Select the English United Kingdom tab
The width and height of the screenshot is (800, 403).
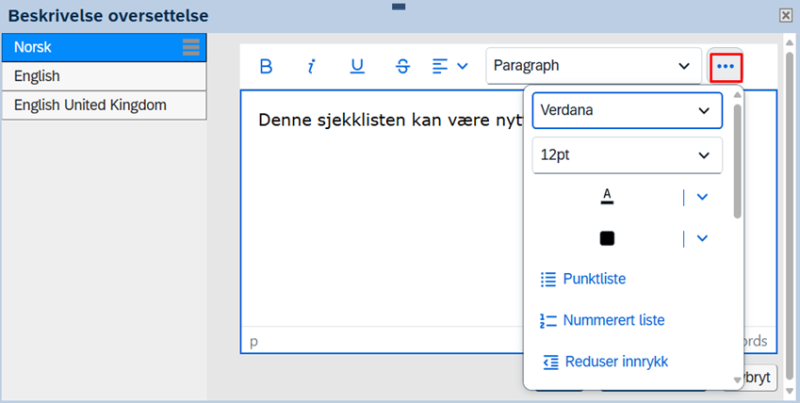pyautogui.click(x=104, y=106)
